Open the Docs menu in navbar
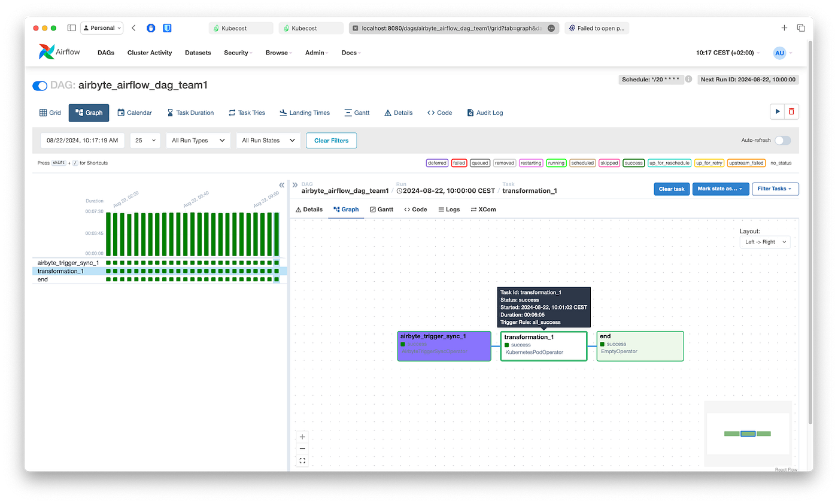 (351, 53)
